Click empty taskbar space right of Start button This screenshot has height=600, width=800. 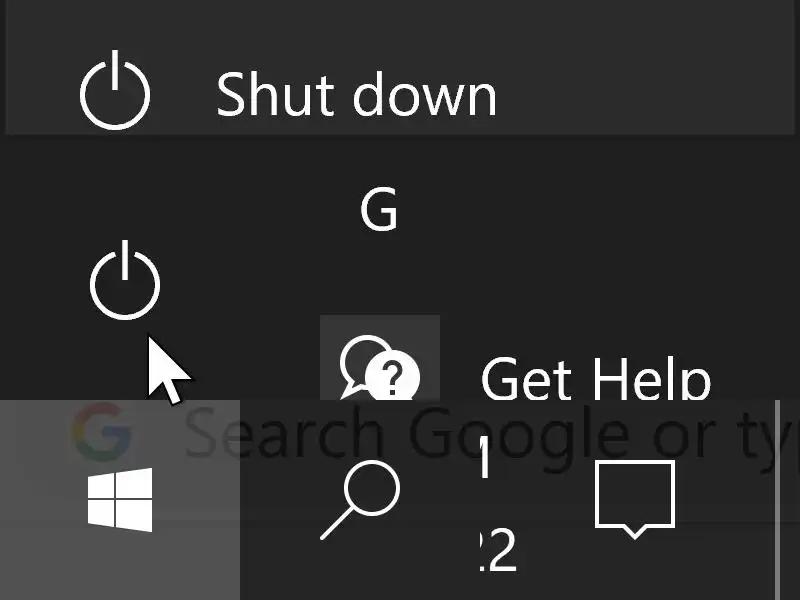pyautogui.click(x=275, y=560)
